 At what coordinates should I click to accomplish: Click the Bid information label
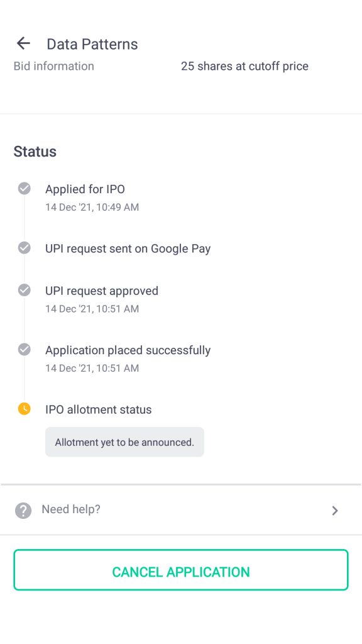pos(53,66)
